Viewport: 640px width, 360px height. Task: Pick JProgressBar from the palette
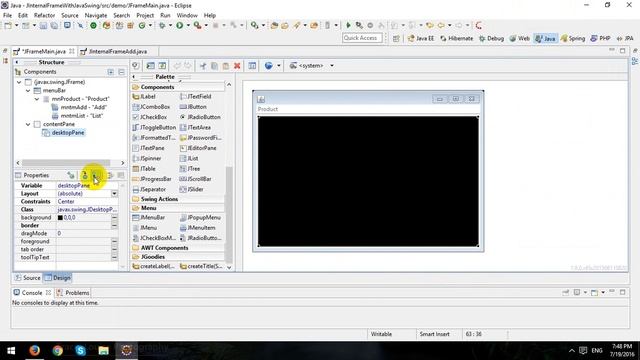pyautogui.click(x=153, y=179)
